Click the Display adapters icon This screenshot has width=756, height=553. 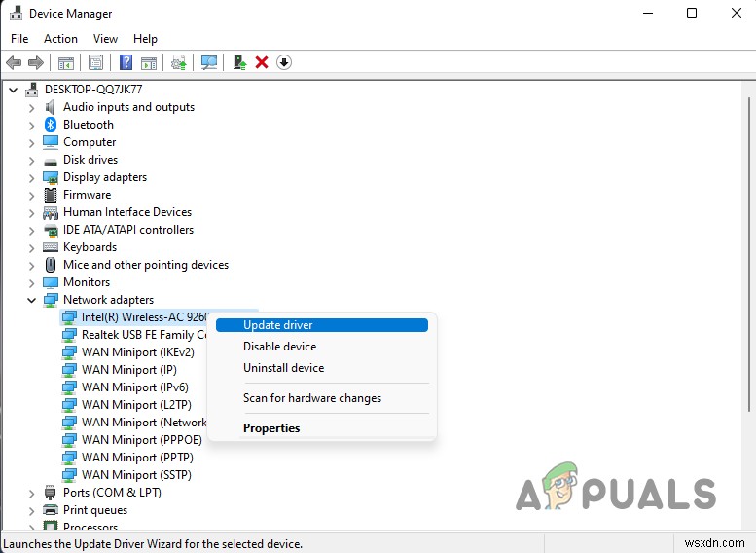coord(51,177)
